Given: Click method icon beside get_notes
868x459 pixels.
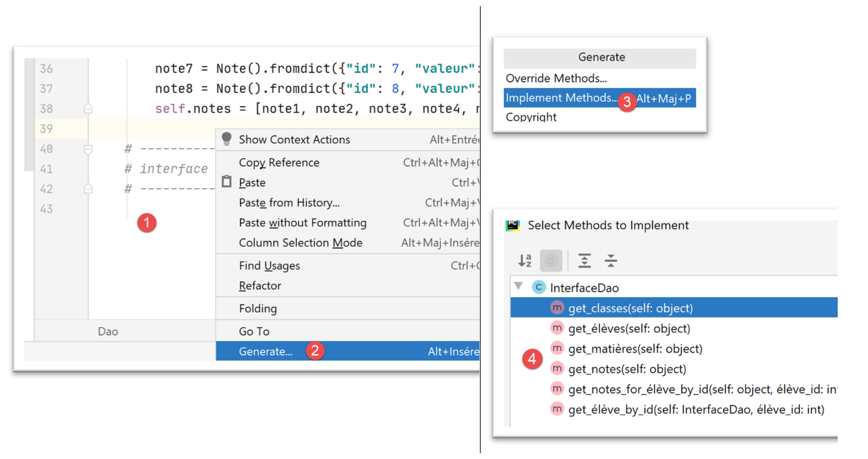Looking at the screenshot, I should [x=557, y=369].
